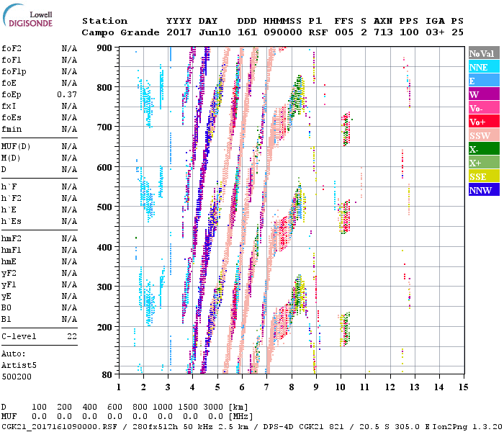
Task: Click the B0 parameter label
Action: [6, 307]
